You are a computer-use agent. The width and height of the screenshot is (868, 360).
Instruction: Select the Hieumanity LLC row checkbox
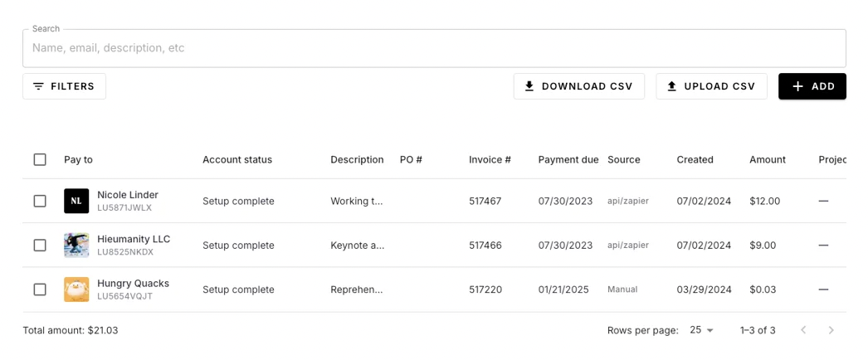[40, 246]
